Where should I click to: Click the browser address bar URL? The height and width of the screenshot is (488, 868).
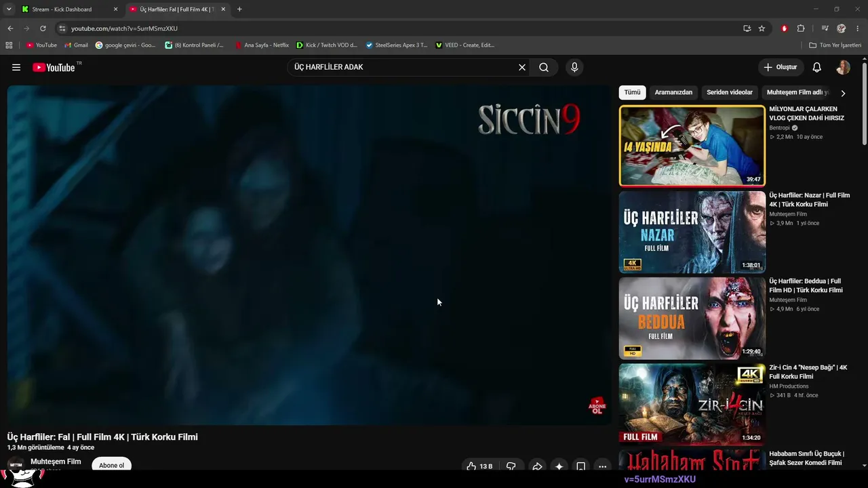124,28
